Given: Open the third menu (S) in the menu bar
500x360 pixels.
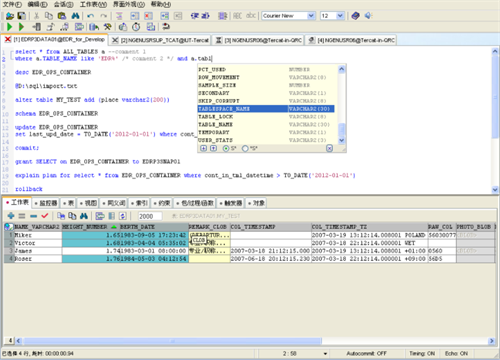Looking at the screenshot, I should pos(63,4).
